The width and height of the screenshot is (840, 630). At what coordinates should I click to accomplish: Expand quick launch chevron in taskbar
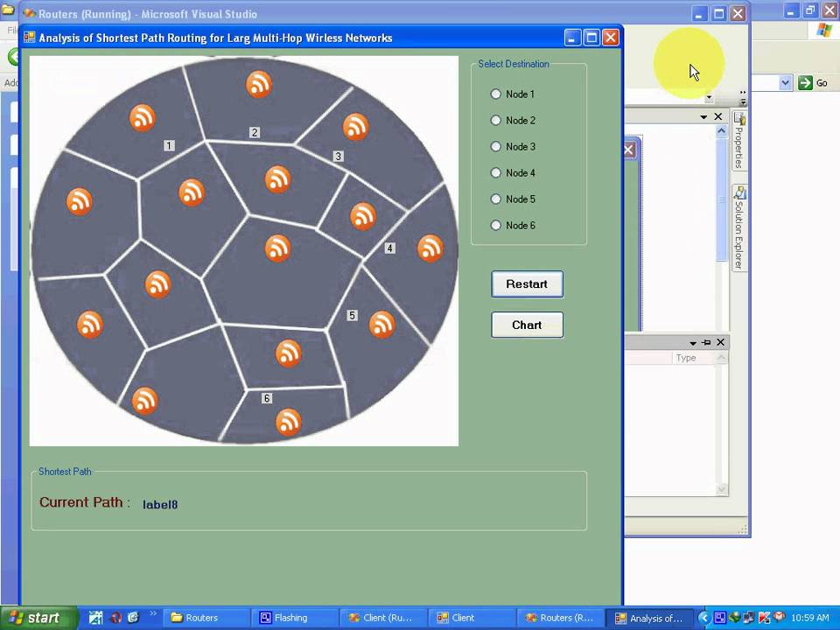pyautogui.click(x=153, y=613)
